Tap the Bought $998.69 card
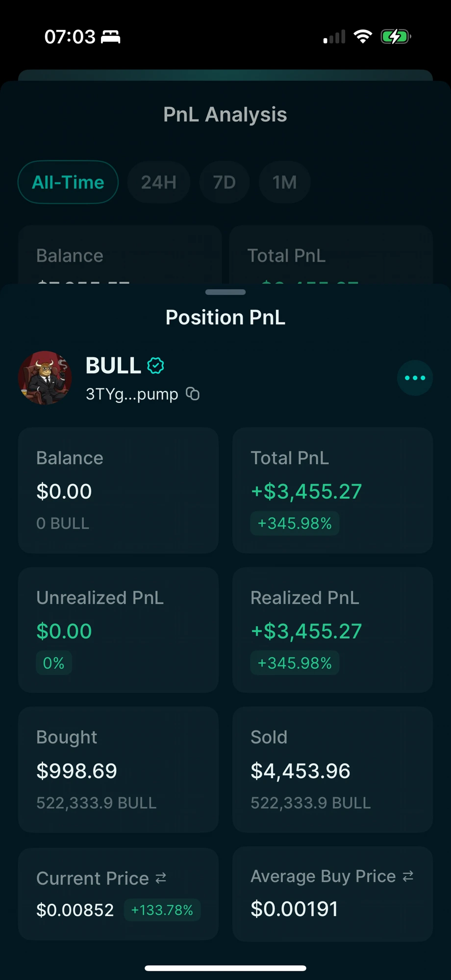The image size is (451, 980). pyautogui.click(x=118, y=769)
